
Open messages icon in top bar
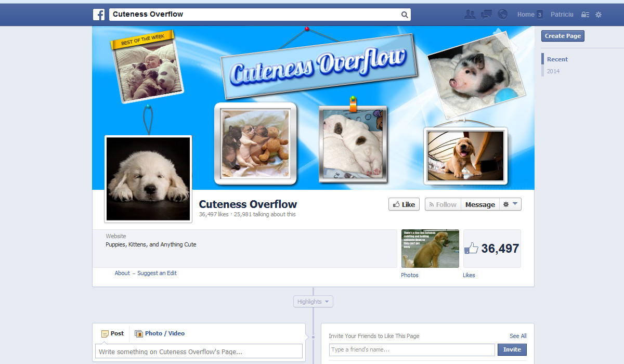point(487,15)
